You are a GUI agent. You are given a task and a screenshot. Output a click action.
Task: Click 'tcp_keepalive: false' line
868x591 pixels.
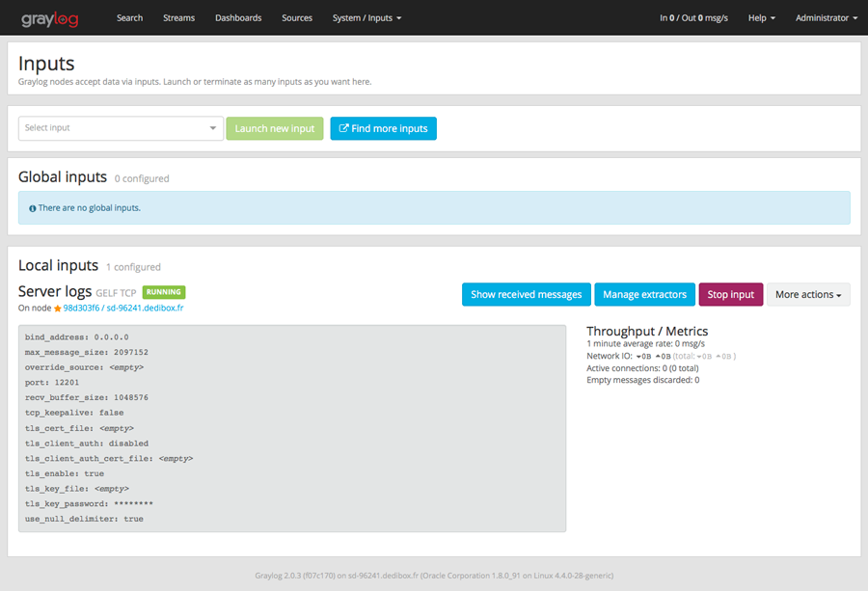point(74,413)
